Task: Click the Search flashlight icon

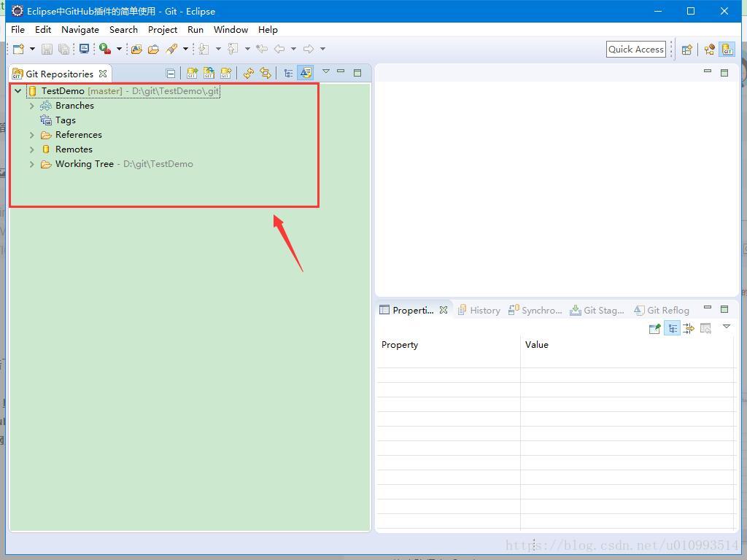Action: [171, 49]
